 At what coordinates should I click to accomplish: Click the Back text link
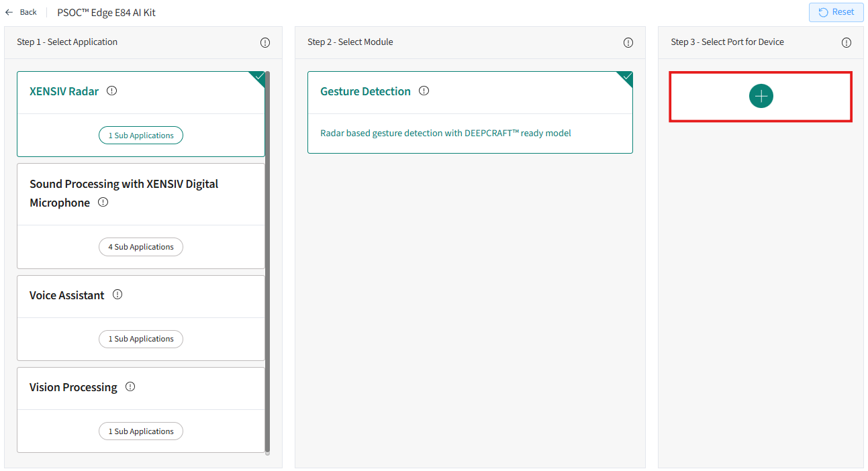[28, 12]
